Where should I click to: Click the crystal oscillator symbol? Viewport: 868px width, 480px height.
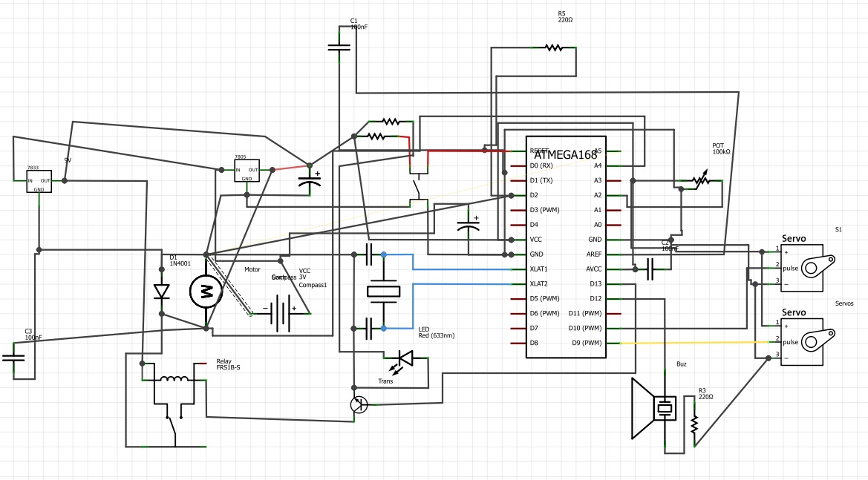pos(384,292)
